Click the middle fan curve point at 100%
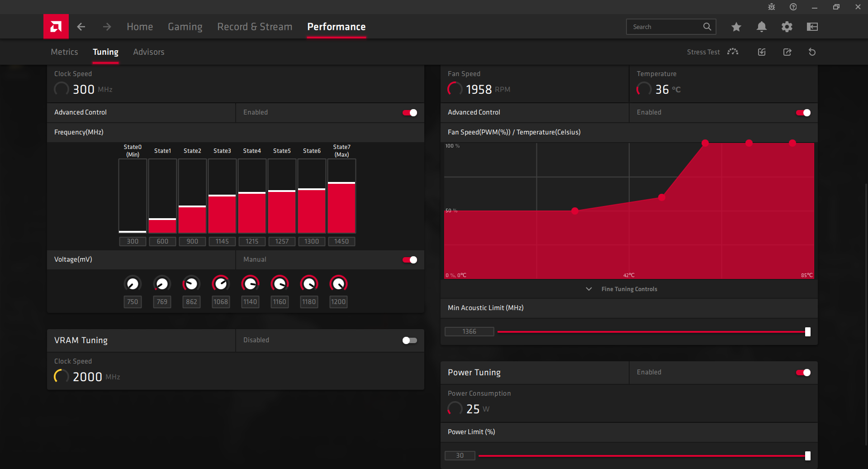This screenshot has width=868, height=469. (x=749, y=143)
